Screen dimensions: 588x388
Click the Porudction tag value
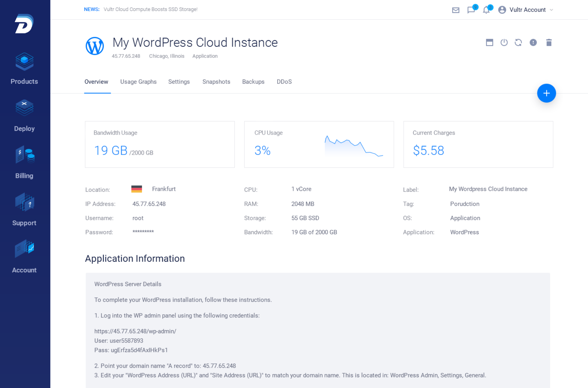[x=465, y=204]
